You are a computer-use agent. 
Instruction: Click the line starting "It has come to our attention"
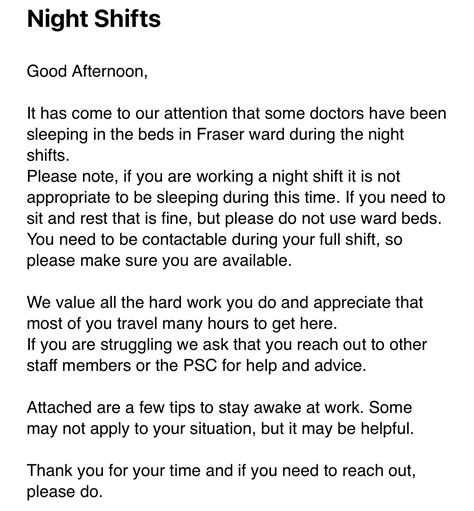[x=236, y=113]
